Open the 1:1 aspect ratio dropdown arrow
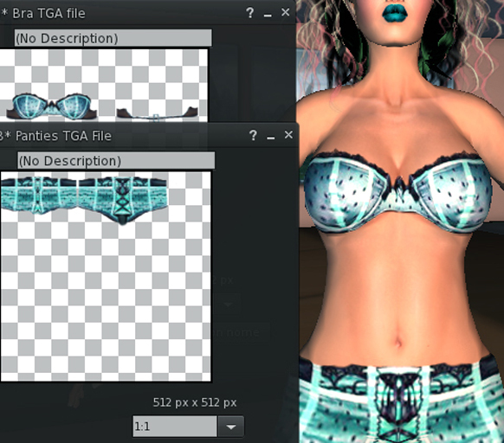504x443 pixels. tap(231, 427)
